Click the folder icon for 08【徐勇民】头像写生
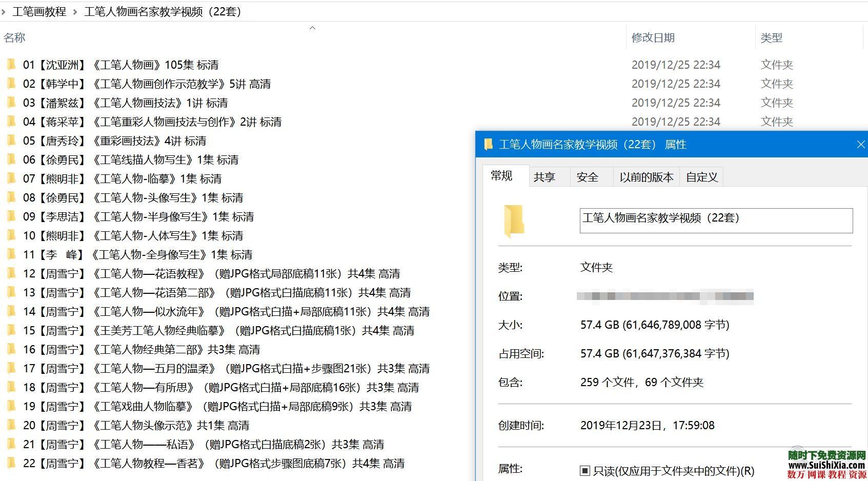The height and width of the screenshot is (481, 868). [x=11, y=197]
